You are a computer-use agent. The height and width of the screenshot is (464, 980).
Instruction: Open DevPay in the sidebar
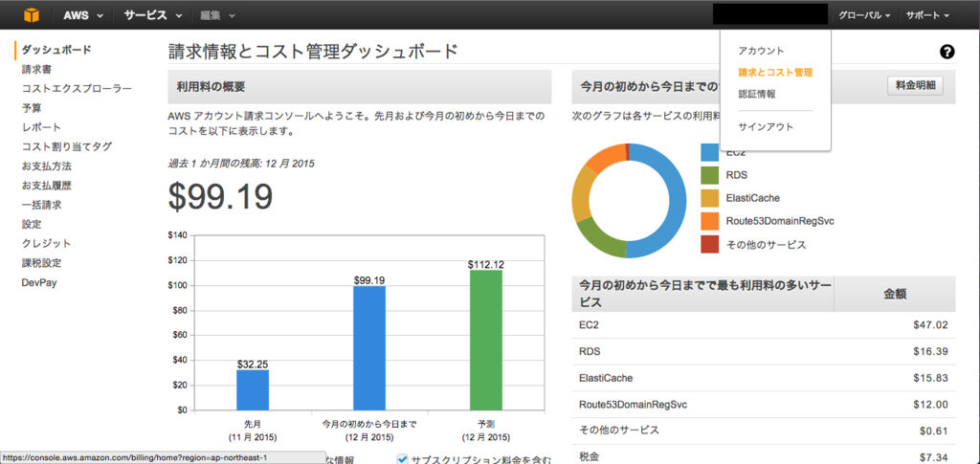point(39,282)
